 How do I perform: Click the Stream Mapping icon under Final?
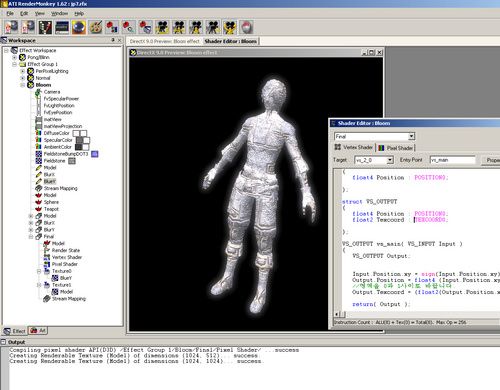(x=47, y=299)
